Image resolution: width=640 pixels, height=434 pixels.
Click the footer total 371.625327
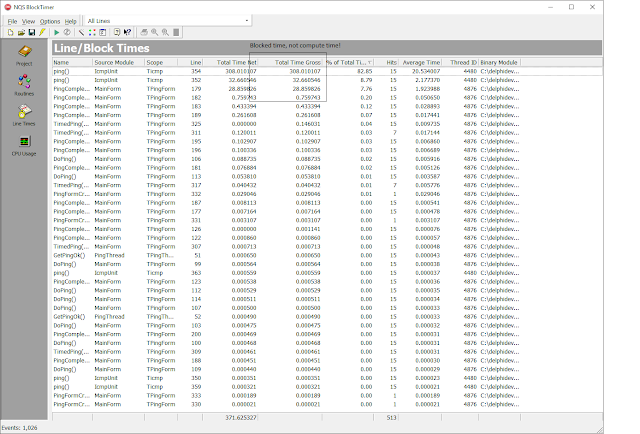[x=241, y=418]
